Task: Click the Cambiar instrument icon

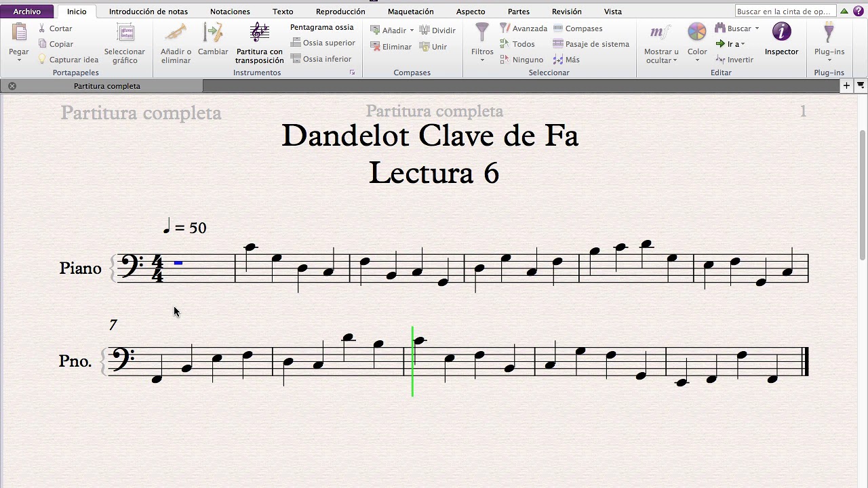Action: click(x=213, y=33)
